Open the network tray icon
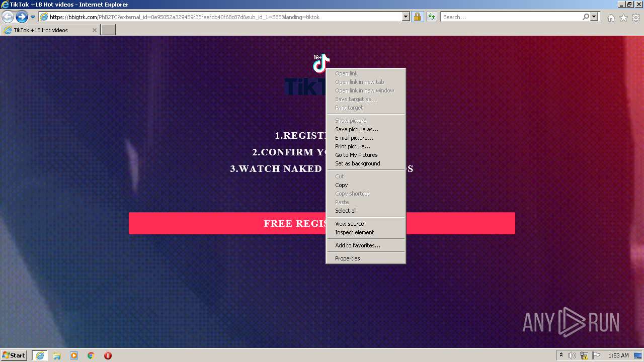Image resolution: width=644 pixels, height=362 pixels. click(x=584, y=355)
